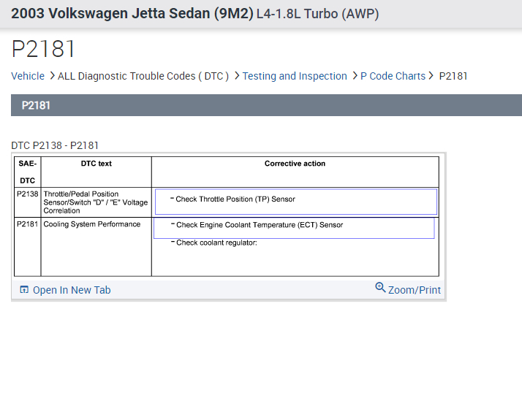
Task: Open the Vehicle breadcrumb link
Action: click(x=28, y=76)
